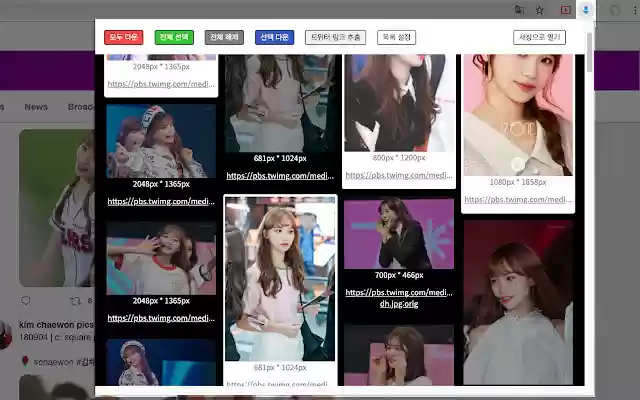Image resolution: width=640 pixels, height=400 pixels.
Task: Click the retweet icon under the background tweet
Action: pos(75,301)
